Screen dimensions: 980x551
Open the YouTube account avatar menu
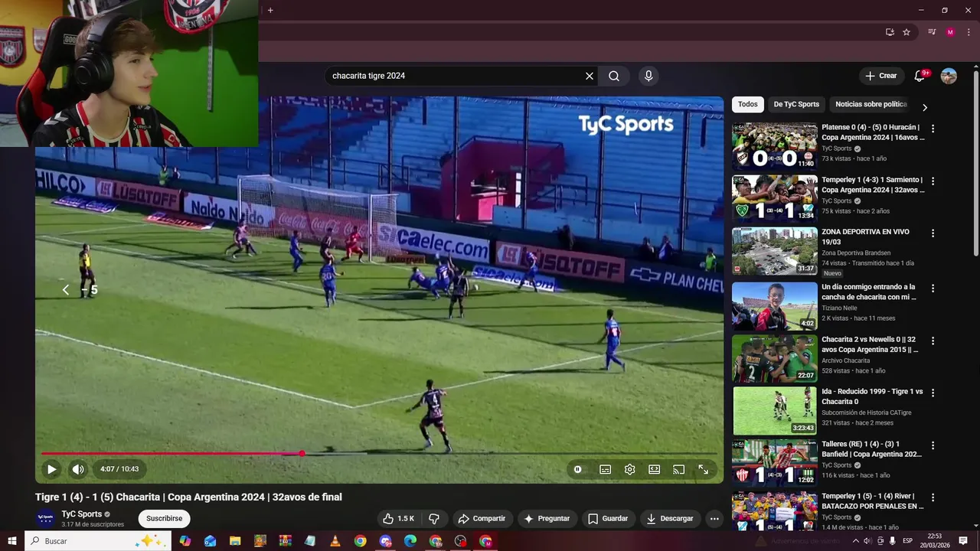coord(949,76)
